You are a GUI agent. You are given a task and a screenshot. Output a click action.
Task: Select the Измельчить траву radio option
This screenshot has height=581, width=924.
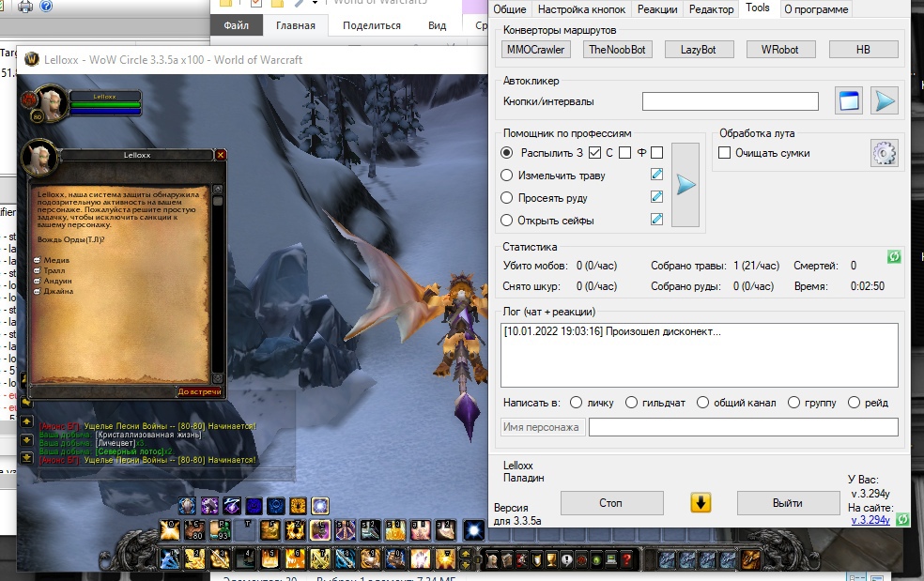[507, 176]
